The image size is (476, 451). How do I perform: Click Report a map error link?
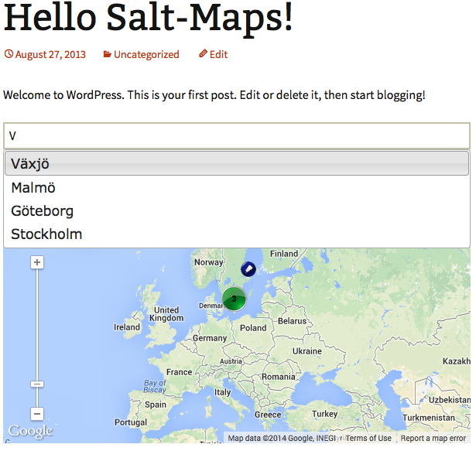click(433, 439)
